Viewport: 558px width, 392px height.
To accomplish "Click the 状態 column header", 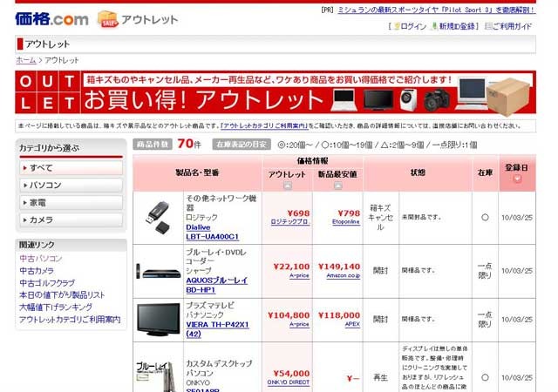I will click(x=418, y=172).
